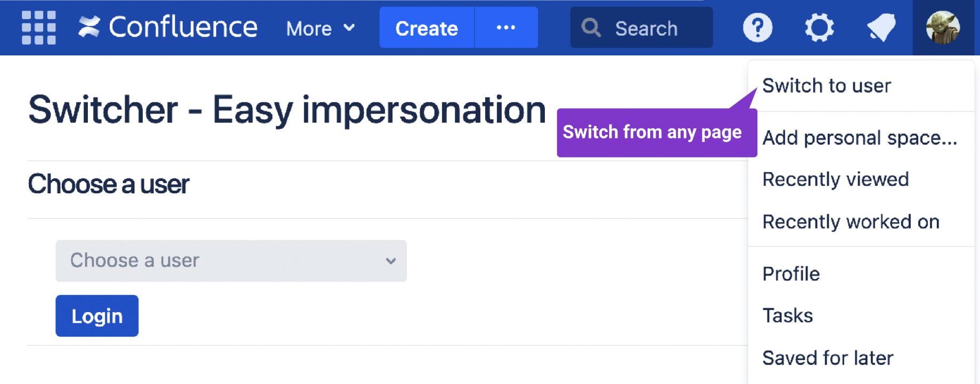
Task: Open the help menu question mark icon
Action: coord(757,28)
